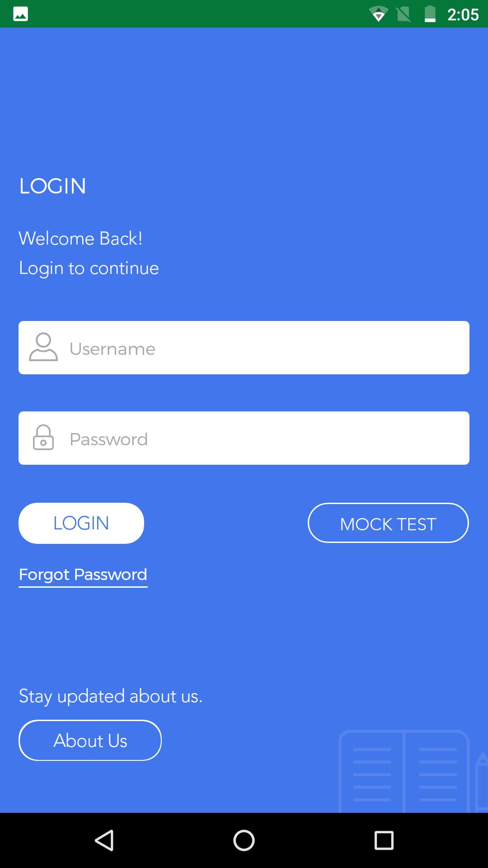Go to home screen via circle button
The height and width of the screenshot is (868, 488).
[244, 840]
